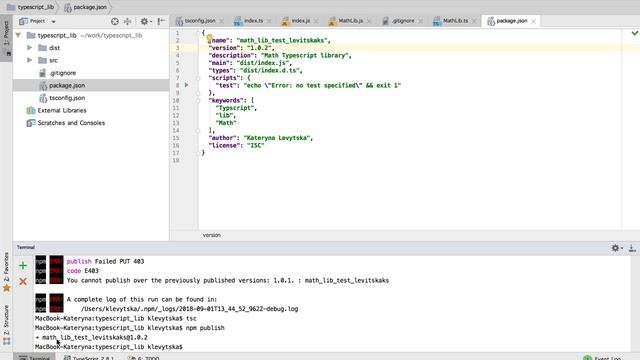This screenshot has width=640, height=360.
Task: Fold the root JSON object at line 1
Action: 198,33
